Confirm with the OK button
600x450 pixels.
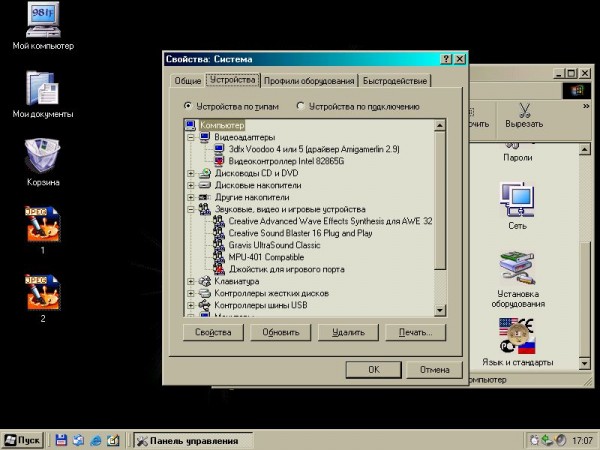[x=373, y=370]
